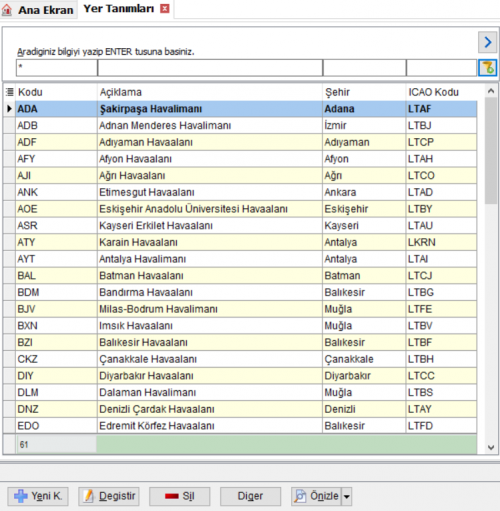Screen dimensions: 500x511
Task: Click the Önizle preview button
Action: pyautogui.click(x=316, y=496)
